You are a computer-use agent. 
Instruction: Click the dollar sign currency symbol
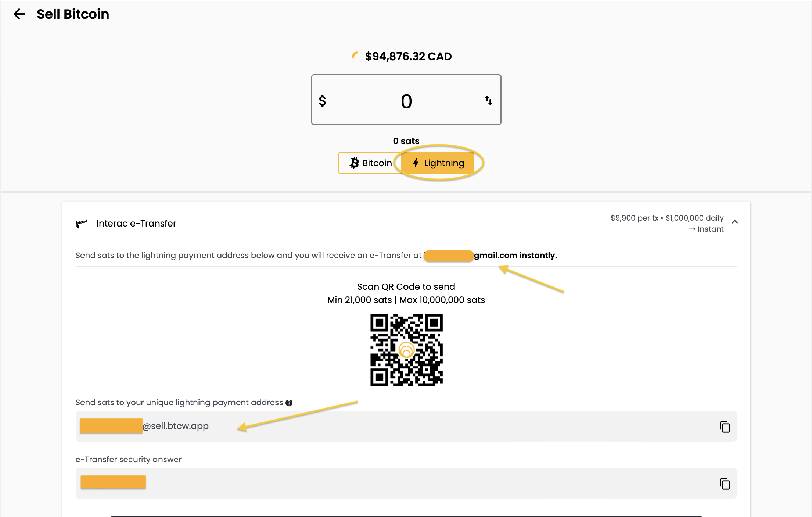tap(322, 101)
